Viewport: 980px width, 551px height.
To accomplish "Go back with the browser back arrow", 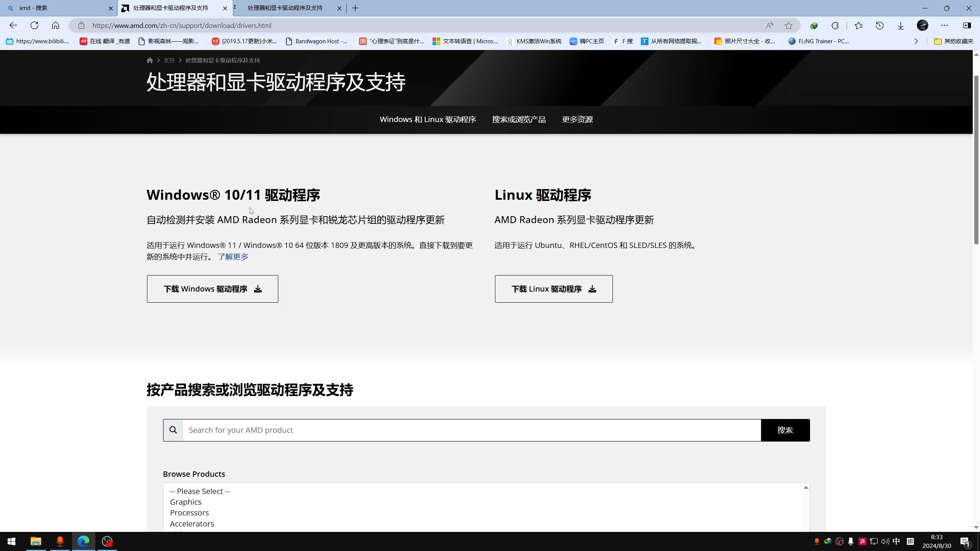I will (13, 25).
